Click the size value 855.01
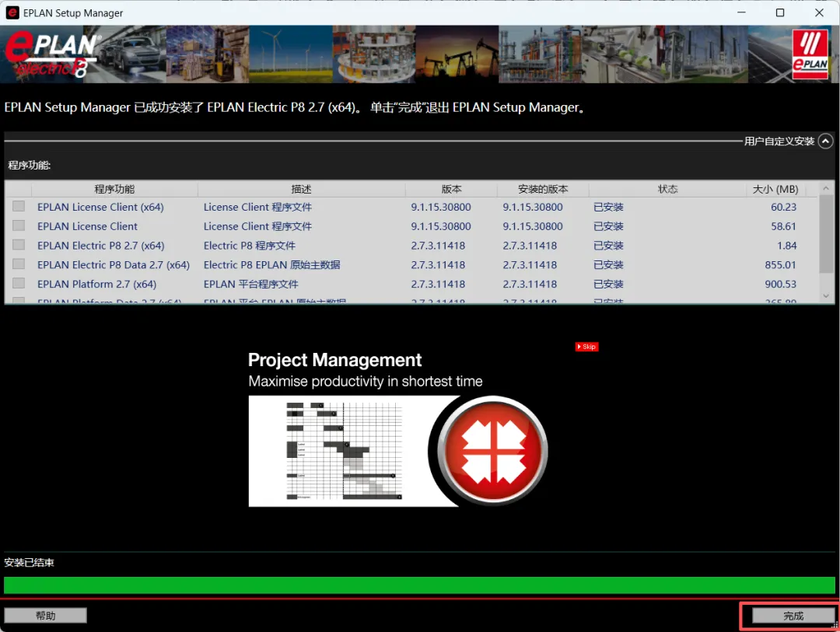The height and width of the screenshot is (632, 840). [x=781, y=264]
